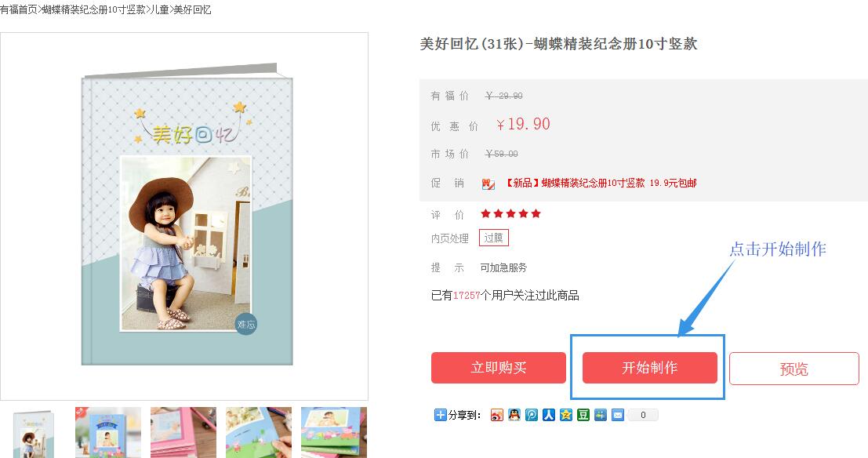Select first thumbnail of album cover
The height and width of the screenshot is (458, 868).
(x=33, y=433)
